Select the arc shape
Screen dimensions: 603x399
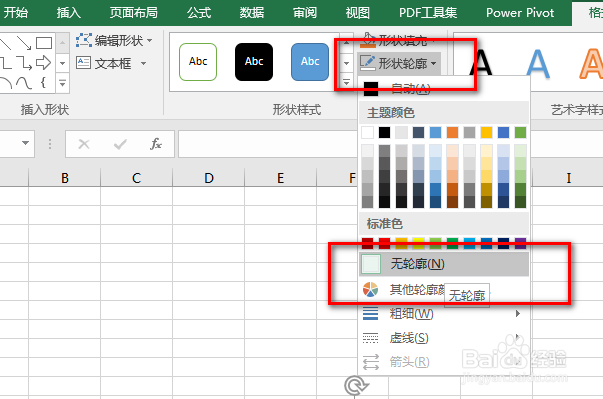click(x=5, y=82)
